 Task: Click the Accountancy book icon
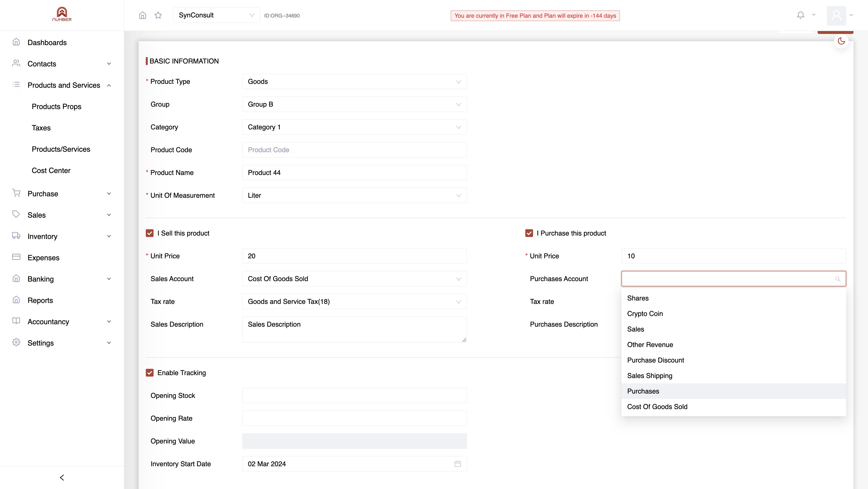[x=16, y=321]
